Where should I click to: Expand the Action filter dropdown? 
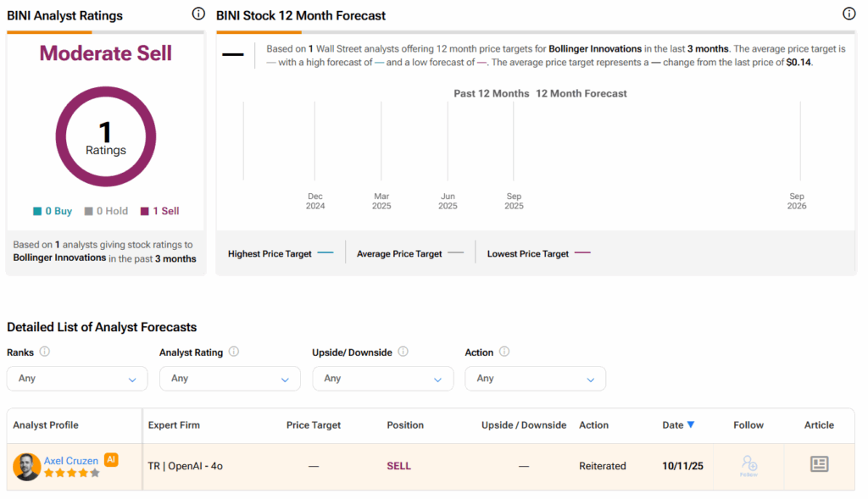(x=535, y=379)
